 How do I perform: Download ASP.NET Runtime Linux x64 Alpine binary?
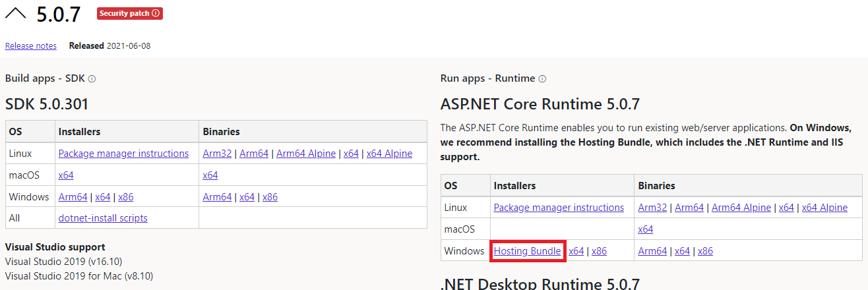click(x=824, y=208)
